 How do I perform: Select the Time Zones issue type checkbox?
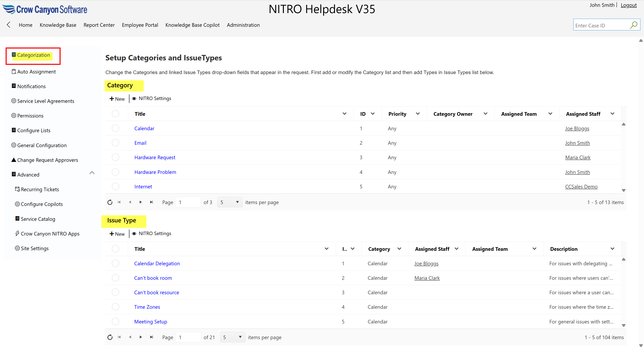pyautogui.click(x=116, y=307)
